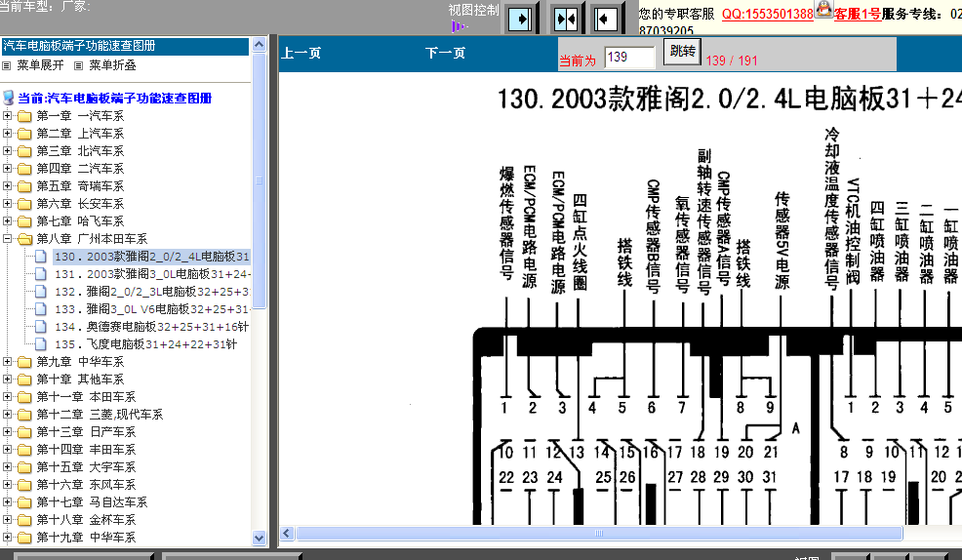
Task: Click 当前:汽车电脑板端子功能速查图册 title
Action: click(x=115, y=99)
